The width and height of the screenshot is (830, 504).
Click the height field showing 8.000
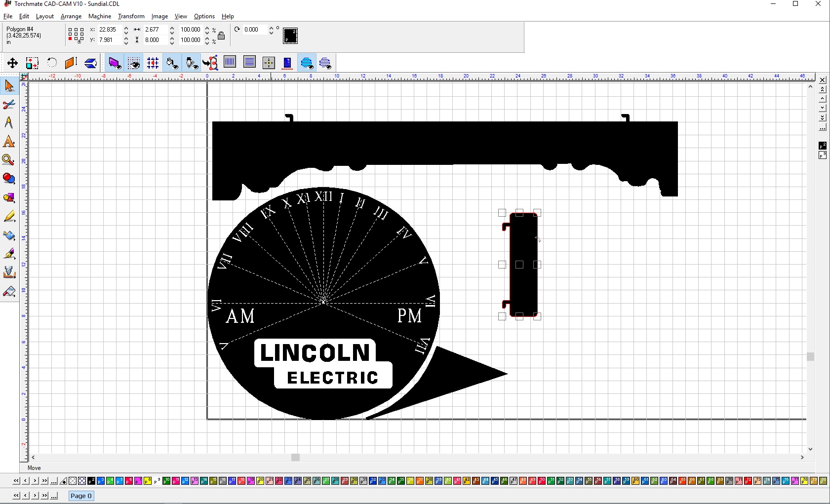coord(156,40)
